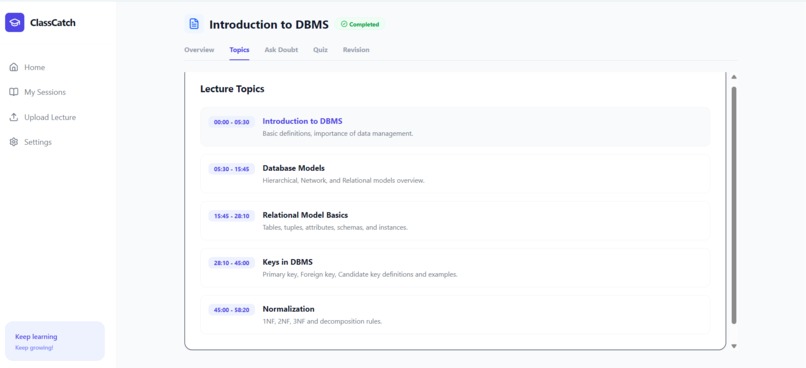Go to the Upload Lecture sidebar link

click(x=50, y=117)
